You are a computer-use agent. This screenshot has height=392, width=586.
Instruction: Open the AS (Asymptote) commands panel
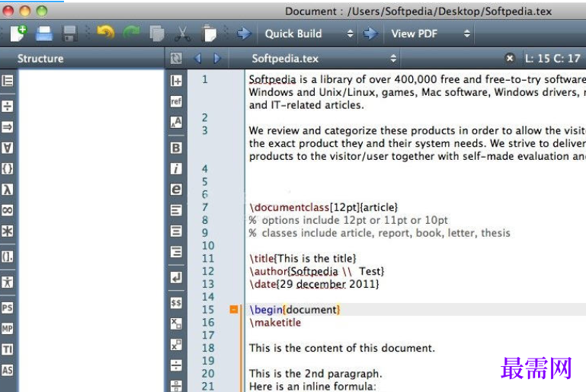(x=8, y=371)
